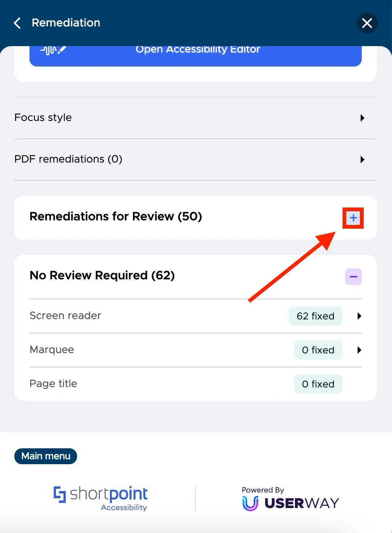Click the ShortPoint Accessibility logo
The width and height of the screenshot is (392, 533).
100,499
